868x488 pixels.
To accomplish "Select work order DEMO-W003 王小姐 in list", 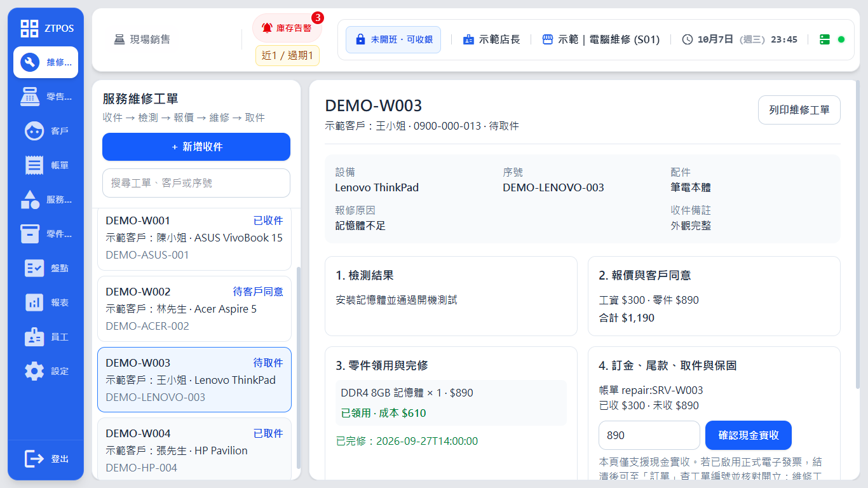I will click(194, 380).
